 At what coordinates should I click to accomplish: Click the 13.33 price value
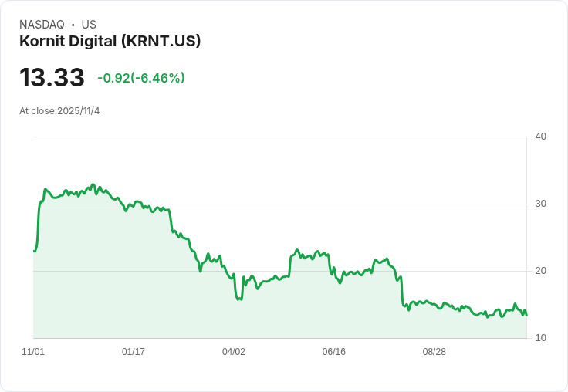click(x=52, y=77)
